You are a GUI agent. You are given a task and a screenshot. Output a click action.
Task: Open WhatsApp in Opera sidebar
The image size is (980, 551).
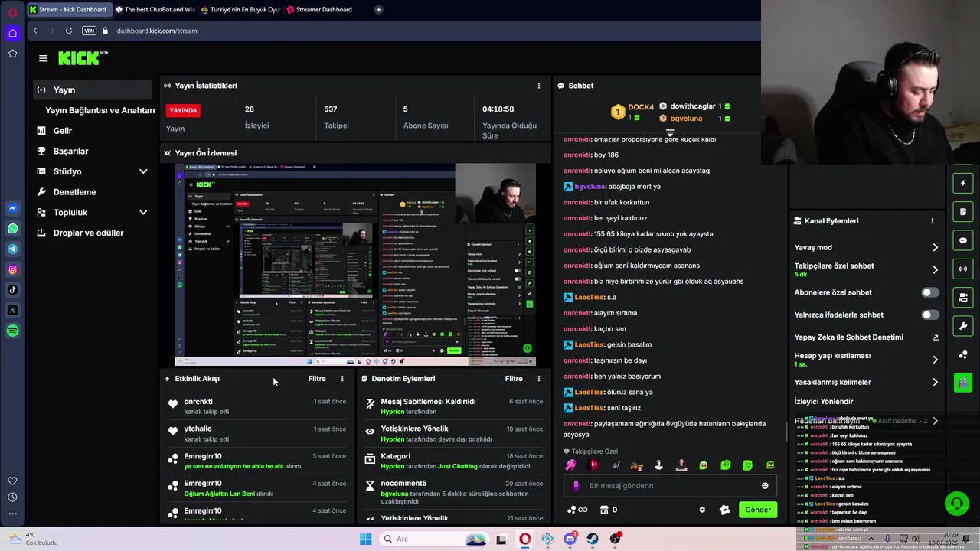[x=12, y=228]
